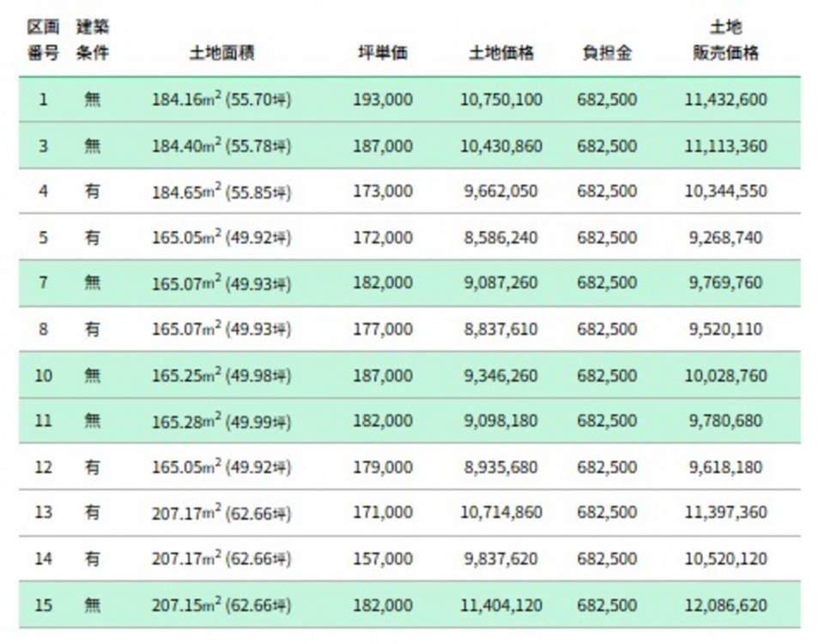
Task: Select the unit price 173,000 cell
Action: pos(382,191)
